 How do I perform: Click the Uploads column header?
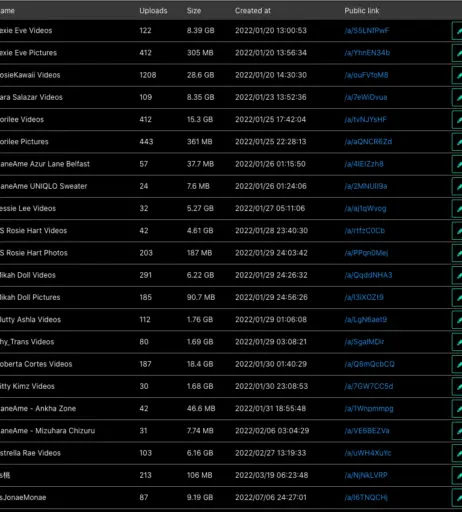point(153,11)
